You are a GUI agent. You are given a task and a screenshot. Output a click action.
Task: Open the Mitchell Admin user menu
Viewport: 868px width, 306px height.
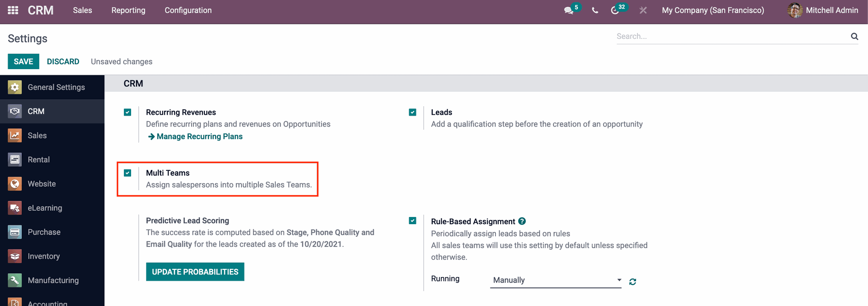point(823,10)
